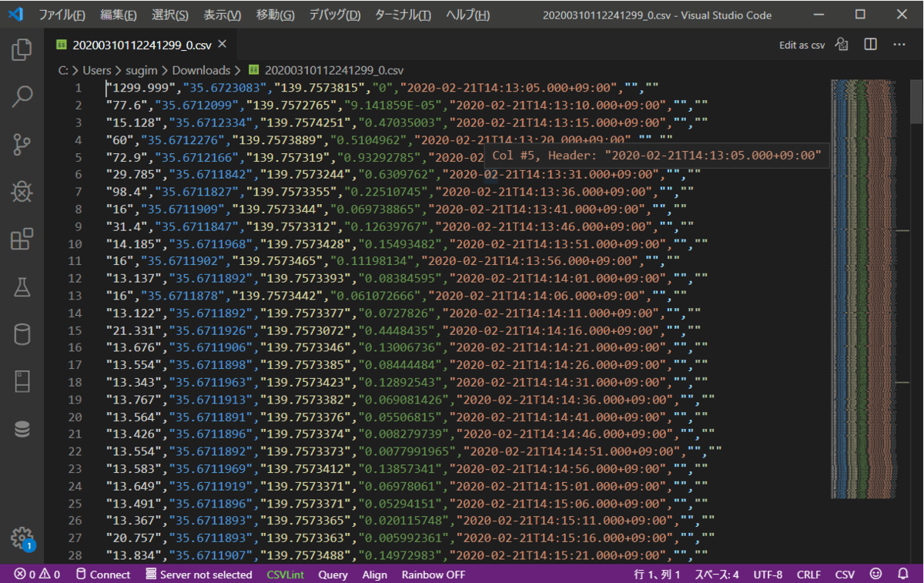The image size is (924, 583).
Task: Click Query in the status bar
Action: tap(333, 575)
